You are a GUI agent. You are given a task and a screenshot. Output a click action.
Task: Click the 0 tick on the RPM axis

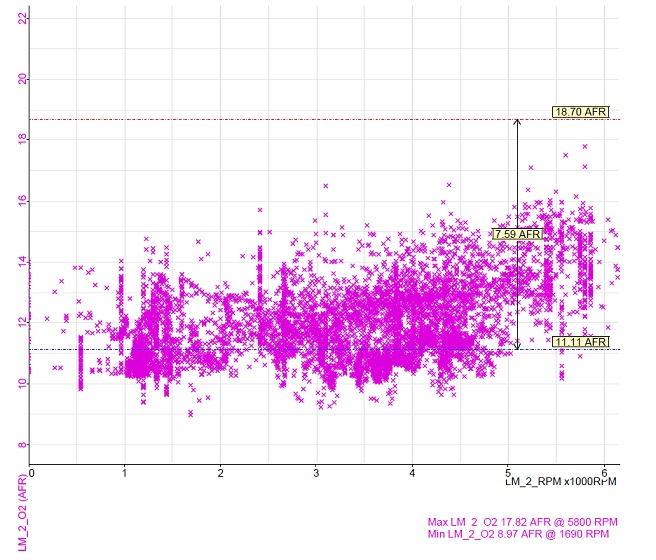32,473
